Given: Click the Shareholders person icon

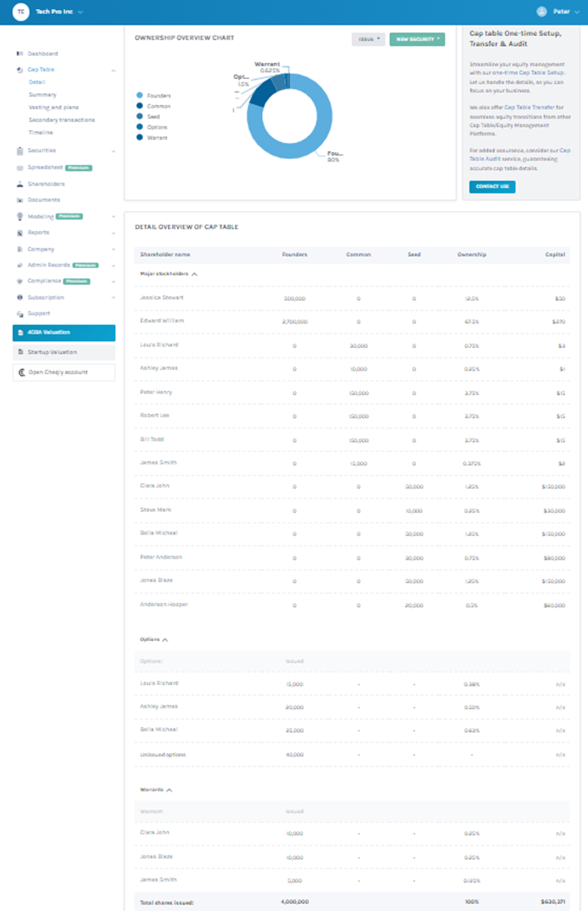Looking at the screenshot, I should 19,183.
